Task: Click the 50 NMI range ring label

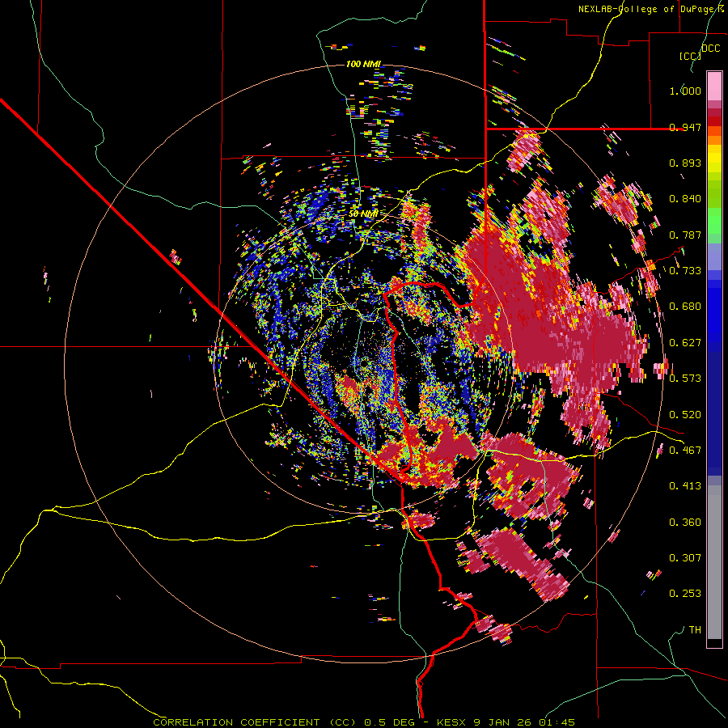Action: (363, 214)
